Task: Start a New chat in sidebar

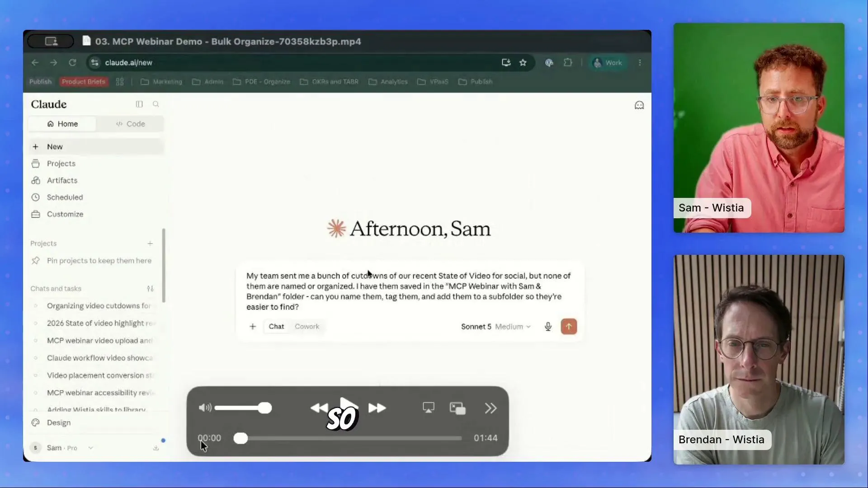Action: (x=95, y=147)
